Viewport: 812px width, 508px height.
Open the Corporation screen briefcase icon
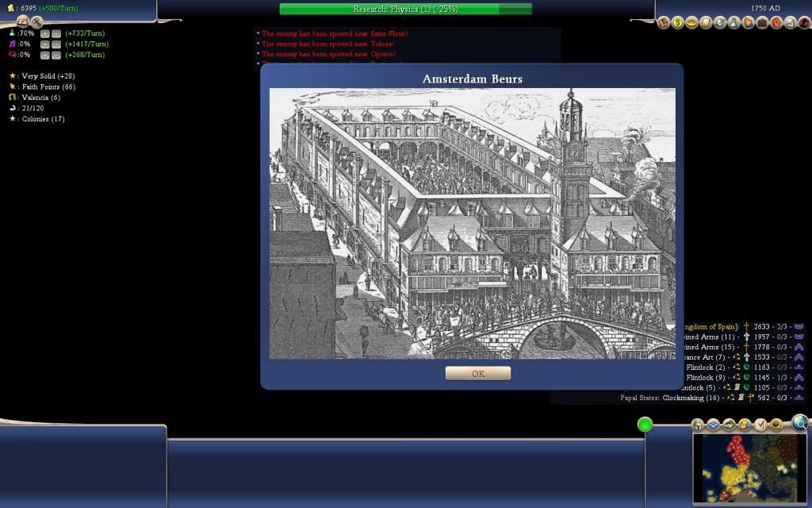[x=760, y=22]
